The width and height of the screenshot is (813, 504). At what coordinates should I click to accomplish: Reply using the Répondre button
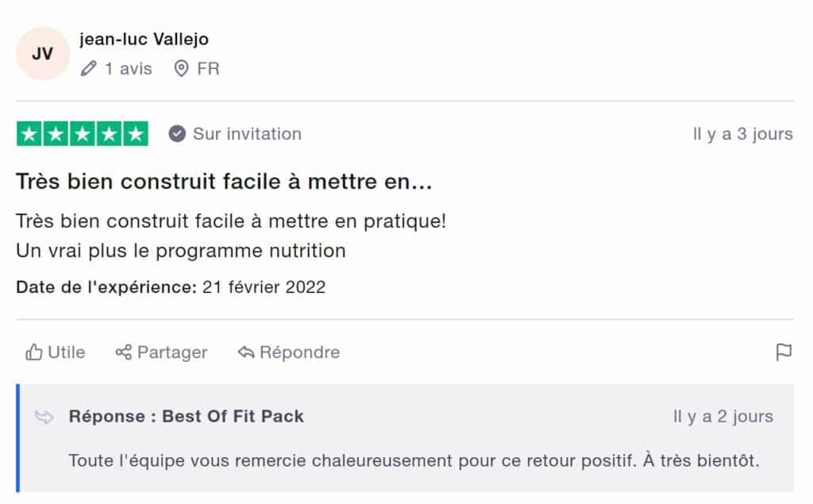pos(299,352)
